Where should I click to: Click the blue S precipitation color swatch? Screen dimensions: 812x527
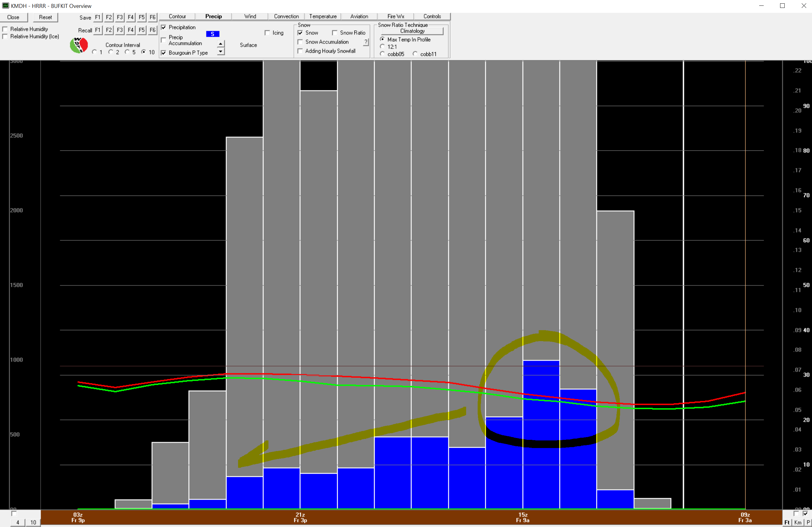[x=213, y=34]
